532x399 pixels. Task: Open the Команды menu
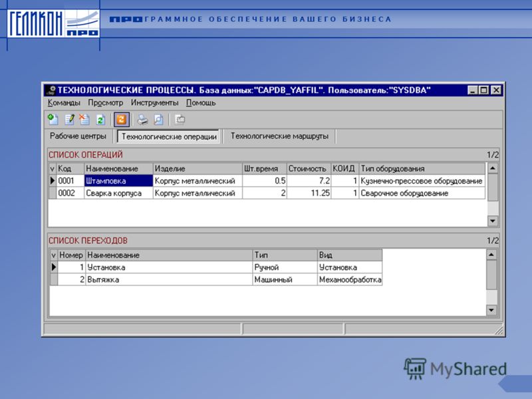64,102
